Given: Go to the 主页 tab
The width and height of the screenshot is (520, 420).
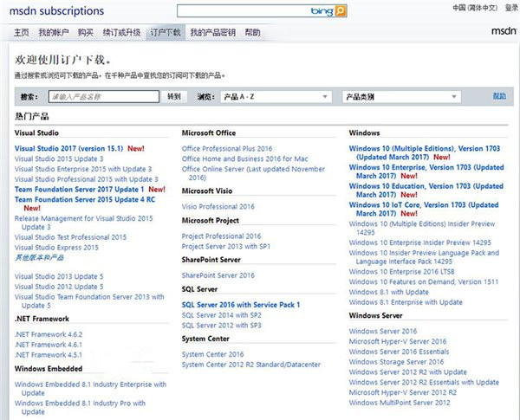Looking at the screenshot, I should pos(22,32).
